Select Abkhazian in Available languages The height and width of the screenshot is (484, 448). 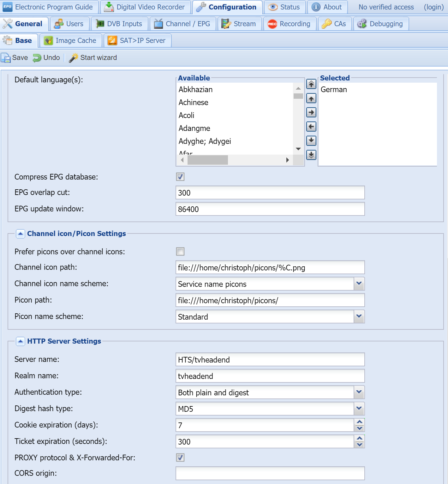tap(235, 90)
